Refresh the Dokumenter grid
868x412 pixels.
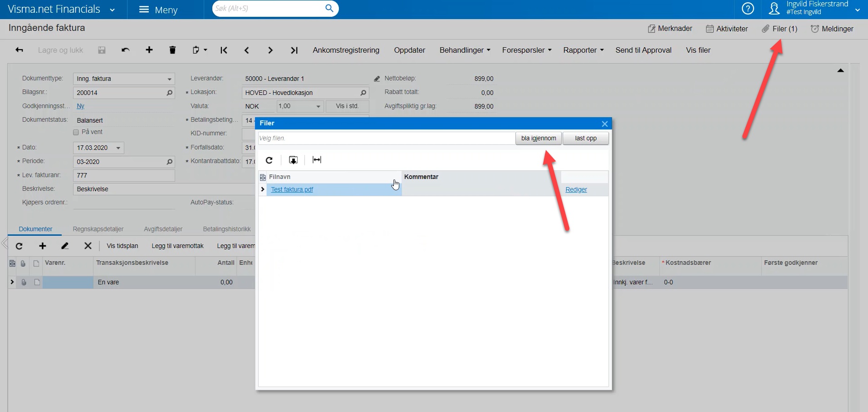[x=19, y=246]
